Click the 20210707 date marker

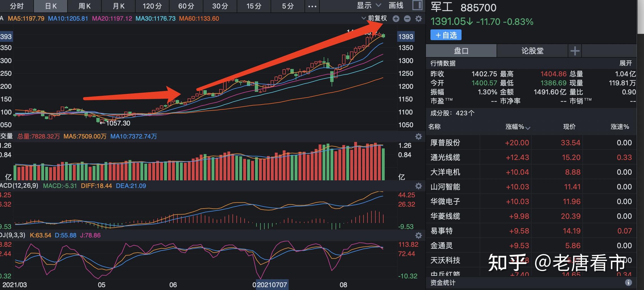(x=272, y=285)
